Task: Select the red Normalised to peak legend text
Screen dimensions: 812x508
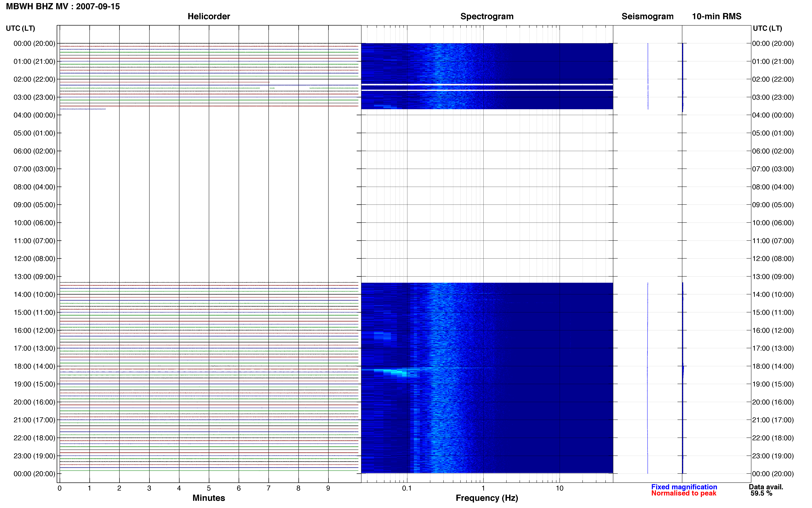Action: 684,493
